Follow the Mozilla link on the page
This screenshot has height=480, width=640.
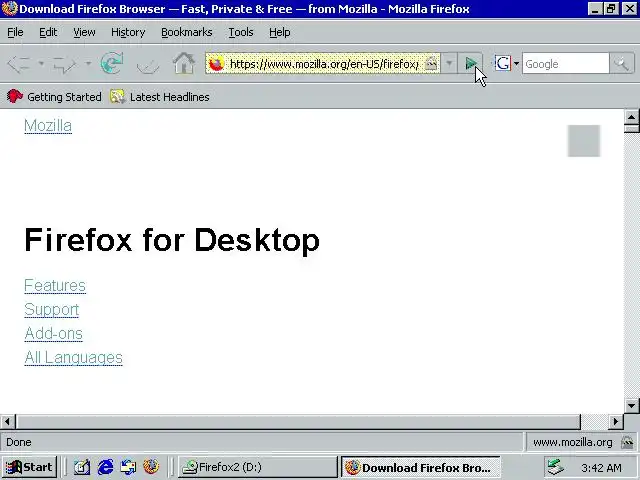click(48, 126)
